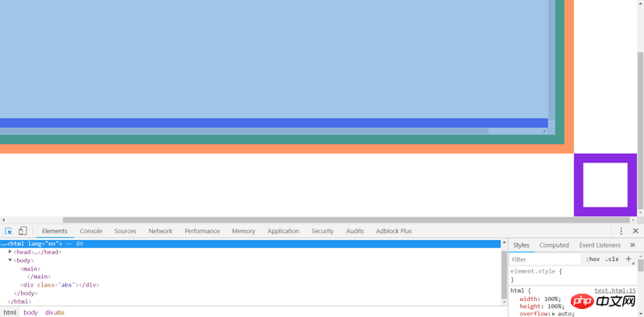Switch to the Computed styles tab
This screenshot has width=644, height=317.
pos(554,245)
